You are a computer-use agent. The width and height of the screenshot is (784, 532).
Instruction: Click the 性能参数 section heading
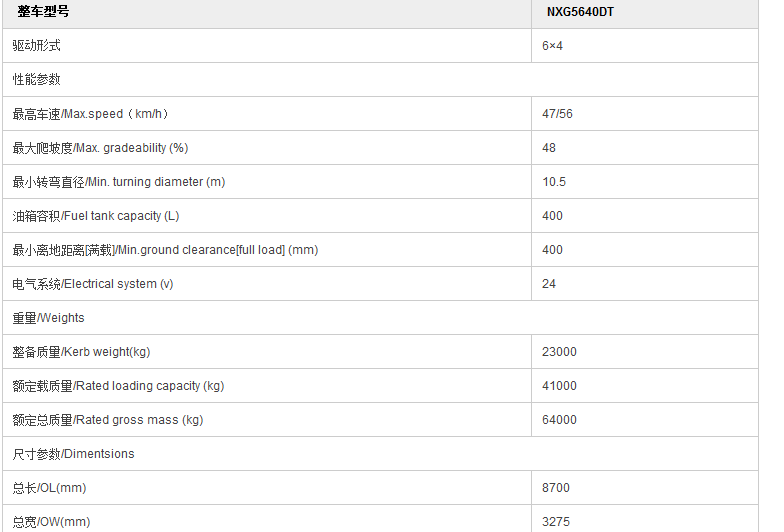[37, 80]
